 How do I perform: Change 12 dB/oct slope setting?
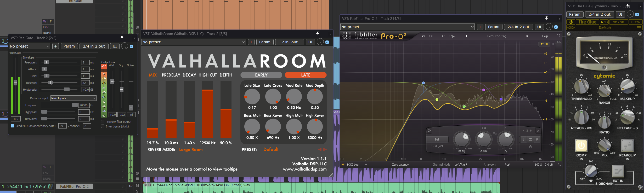point(437,146)
